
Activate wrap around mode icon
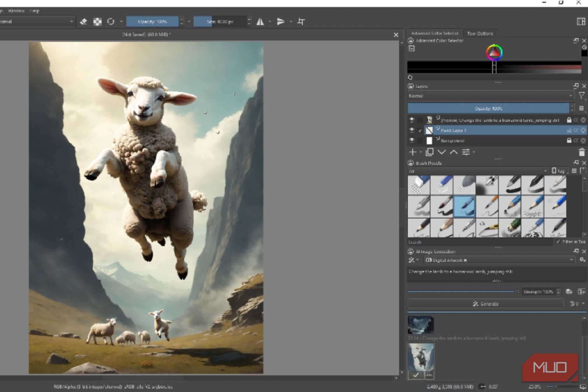[301, 22]
